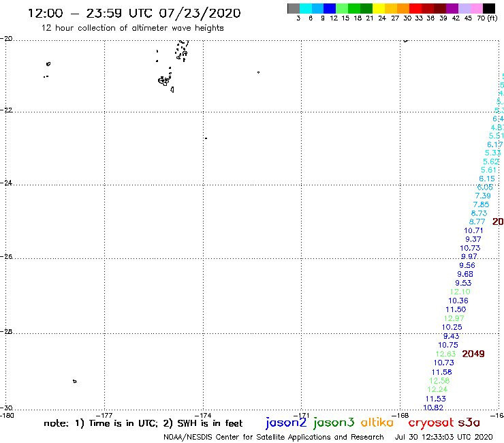Select the green 12.97 wave height
The width and height of the screenshot is (504, 443).
[x=454, y=318]
